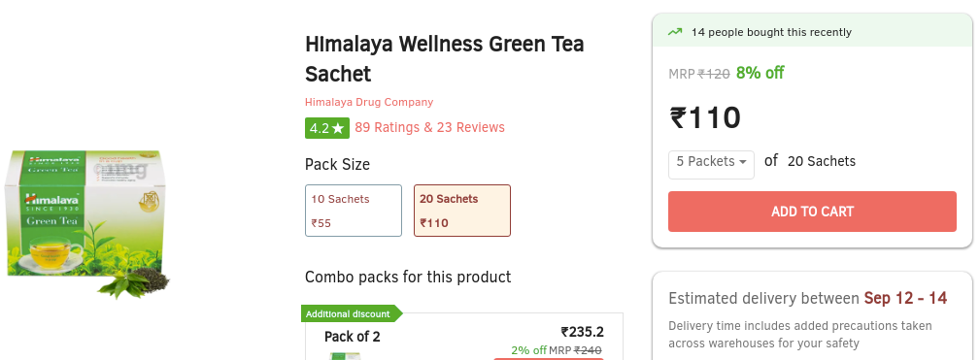Click the 8% off discount label
The width and height of the screenshot is (980, 360).
click(x=760, y=73)
